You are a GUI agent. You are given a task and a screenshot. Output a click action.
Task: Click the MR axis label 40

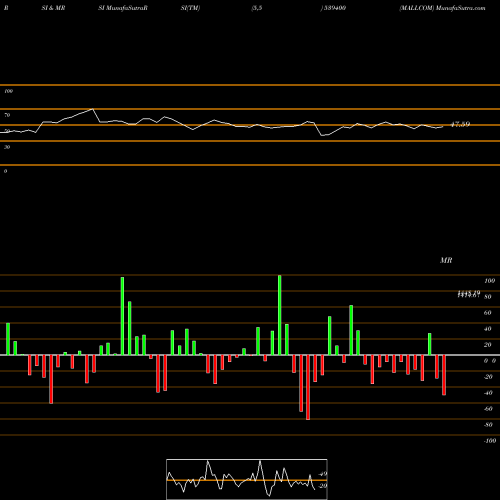coord(487,329)
